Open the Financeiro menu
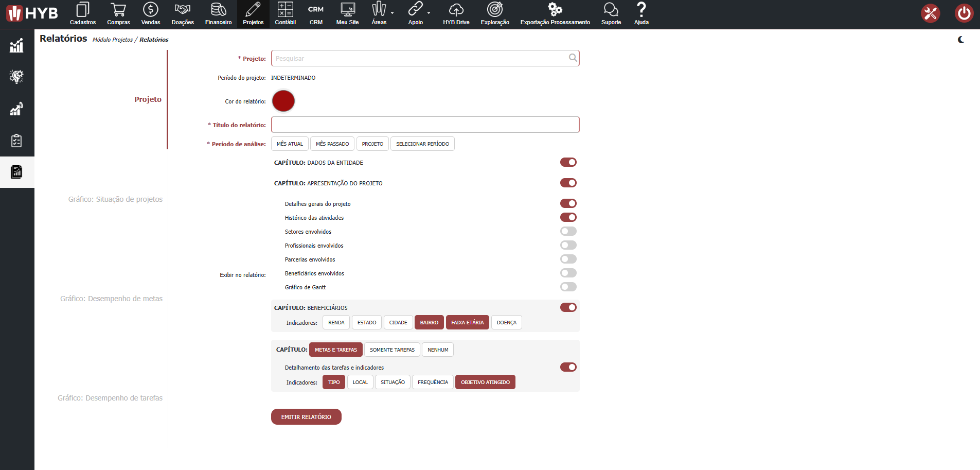 (x=218, y=14)
